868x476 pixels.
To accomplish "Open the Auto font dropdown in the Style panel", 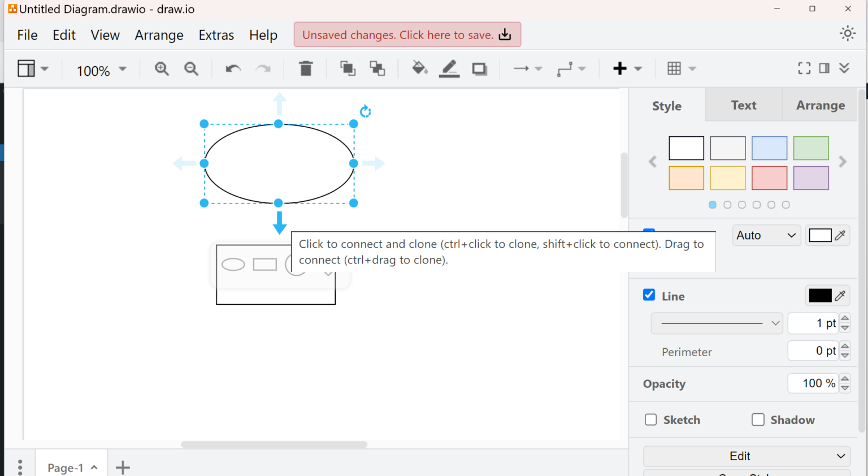I will pyautogui.click(x=766, y=235).
